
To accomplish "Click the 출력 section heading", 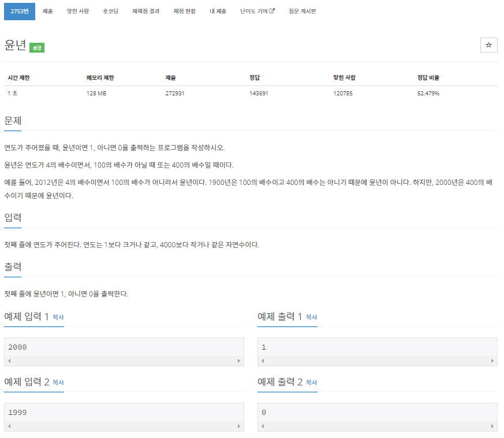I will [x=13, y=267].
